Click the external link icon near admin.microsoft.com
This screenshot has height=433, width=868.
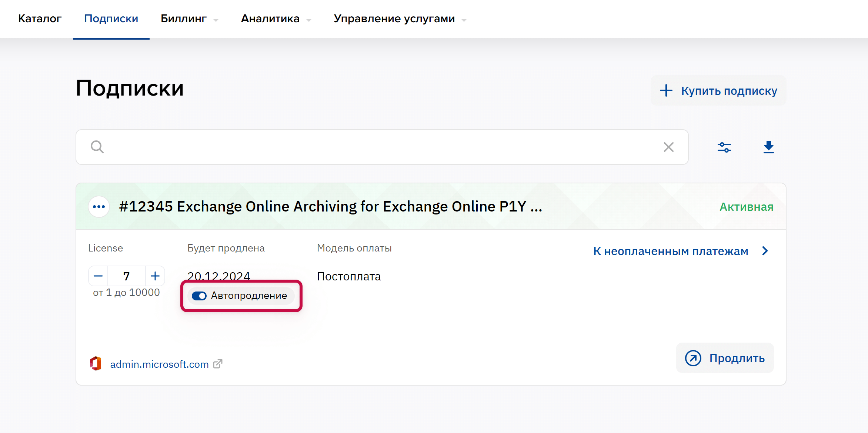[x=218, y=364]
